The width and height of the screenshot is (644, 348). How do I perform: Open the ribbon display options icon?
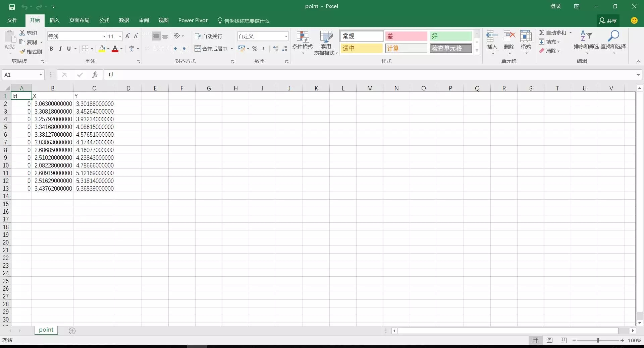tap(577, 6)
